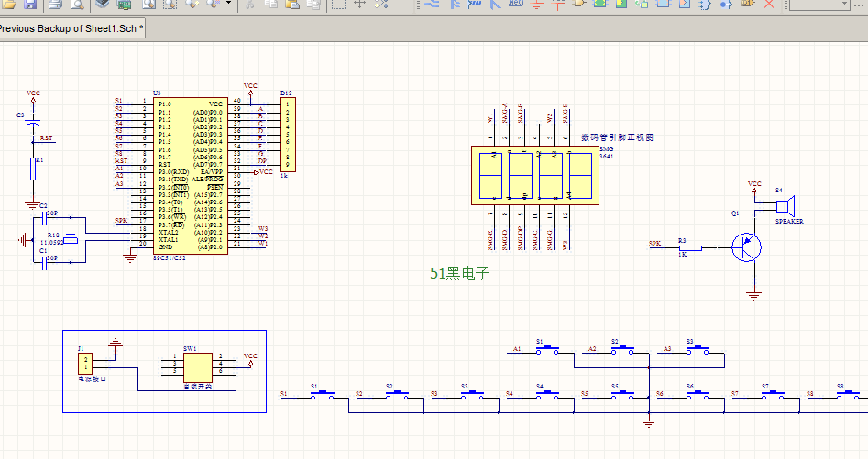Image resolution: width=868 pixels, height=459 pixels.
Task: Deselect all objects using the toolbar icon
Action: [381, 5]
